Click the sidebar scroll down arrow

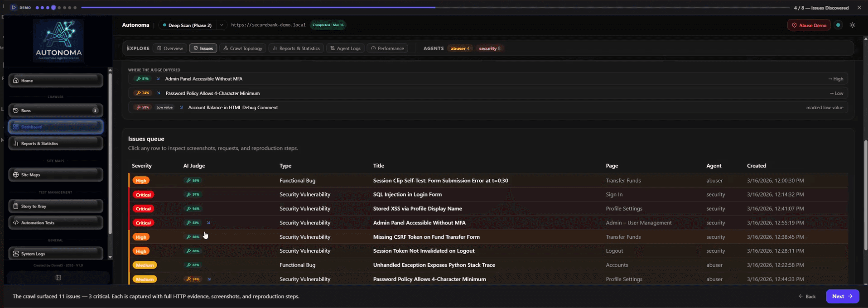click(110, 257)
